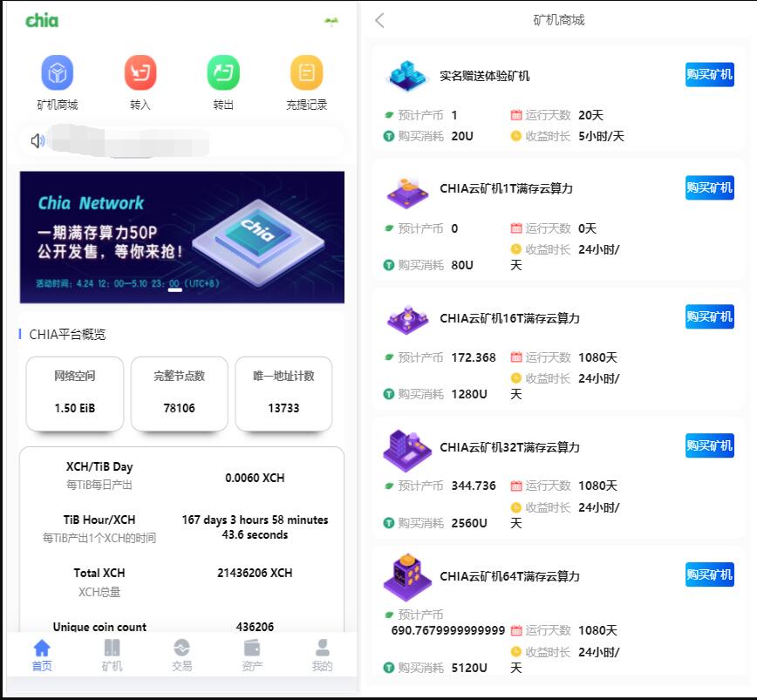757x700 pixels.
Task: Click the 436206 value
Action: 255,627
